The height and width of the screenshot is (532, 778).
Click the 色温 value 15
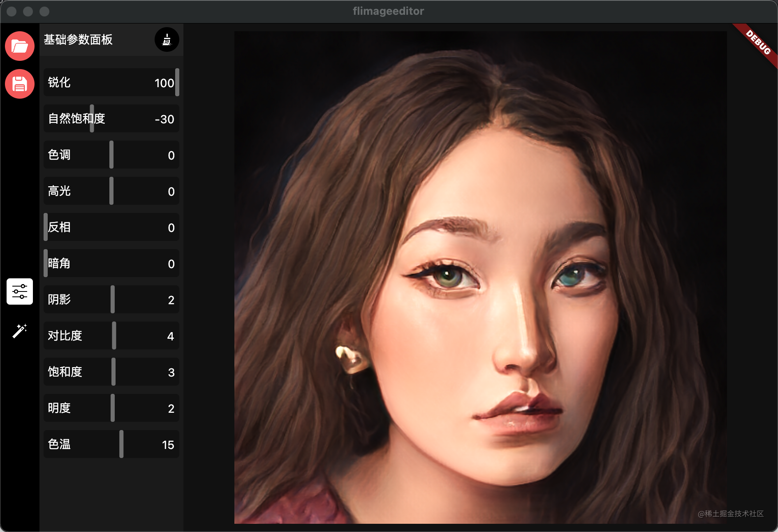click(168, 445)
